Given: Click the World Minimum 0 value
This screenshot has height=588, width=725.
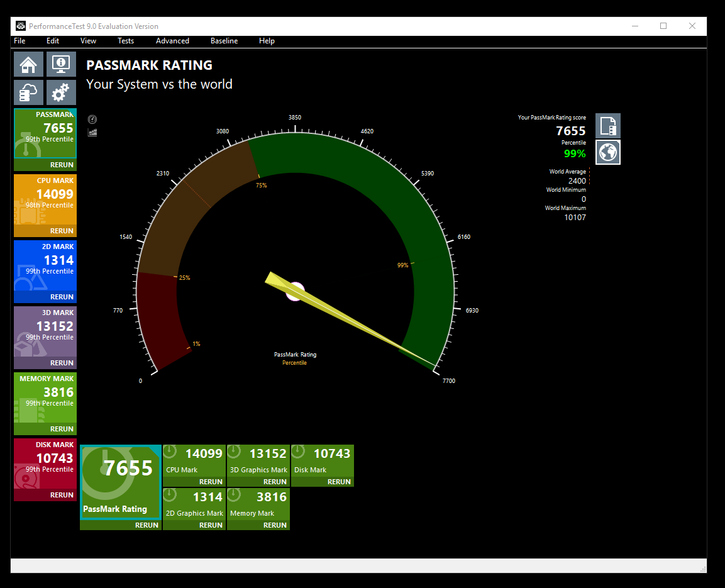Looking at the screenshot, I should point(584,199).
